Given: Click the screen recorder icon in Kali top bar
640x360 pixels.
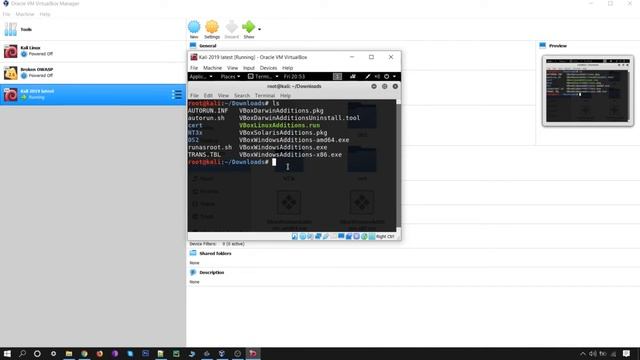Looking at the screenshot, I should click(x=353, y=76).
